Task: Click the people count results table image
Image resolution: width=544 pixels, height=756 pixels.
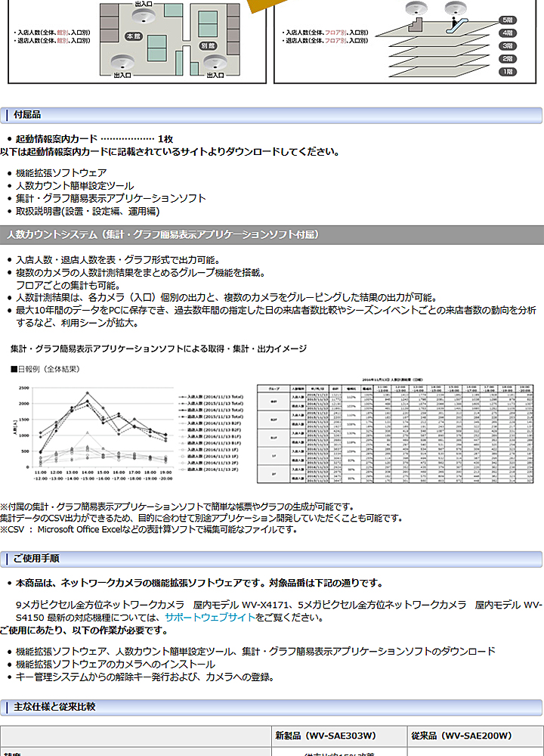Action: (396, 430)
